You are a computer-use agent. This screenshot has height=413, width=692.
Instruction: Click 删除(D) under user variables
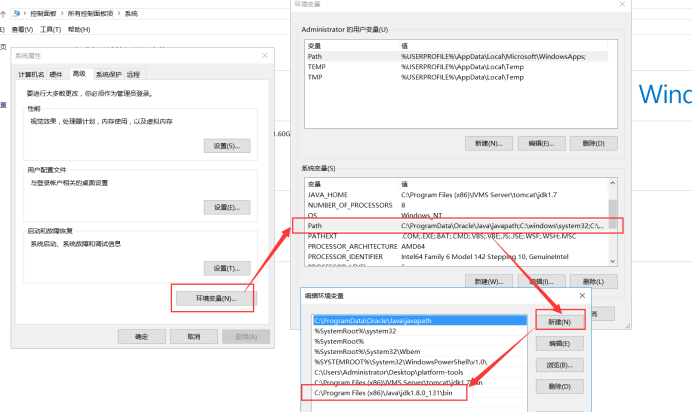pos(594,143)
